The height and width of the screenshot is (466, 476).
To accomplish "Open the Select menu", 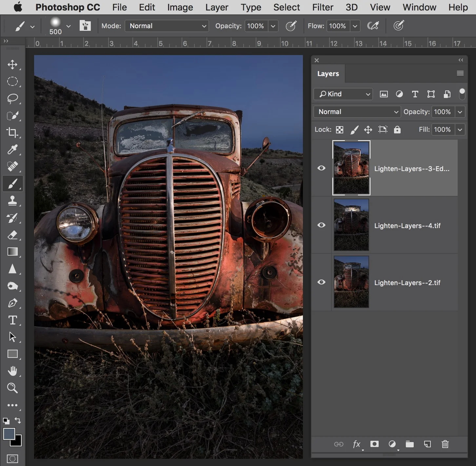I will 287,7.
